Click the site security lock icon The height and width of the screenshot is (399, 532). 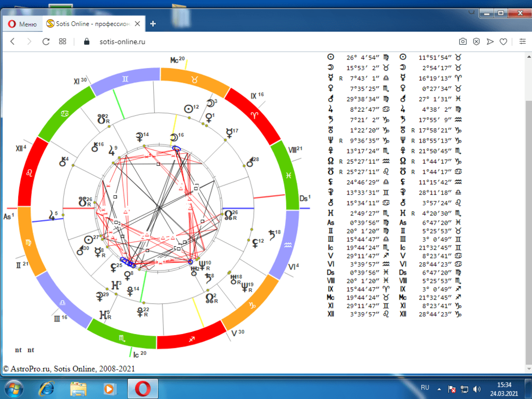tap(87, 41)
